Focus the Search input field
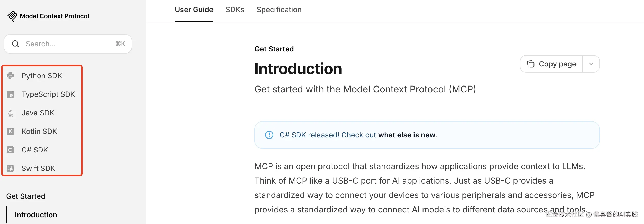 [69, 44]
